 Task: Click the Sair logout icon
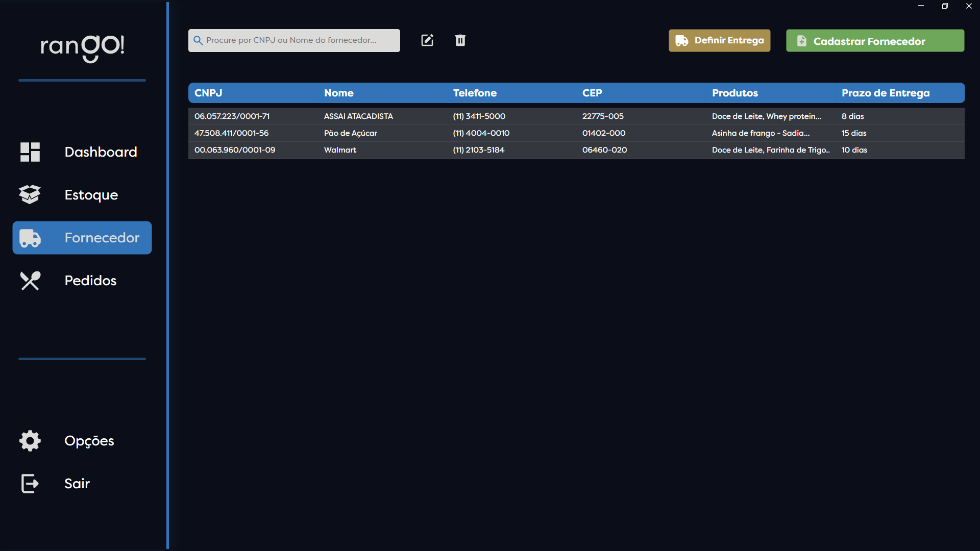click(30, 484)
